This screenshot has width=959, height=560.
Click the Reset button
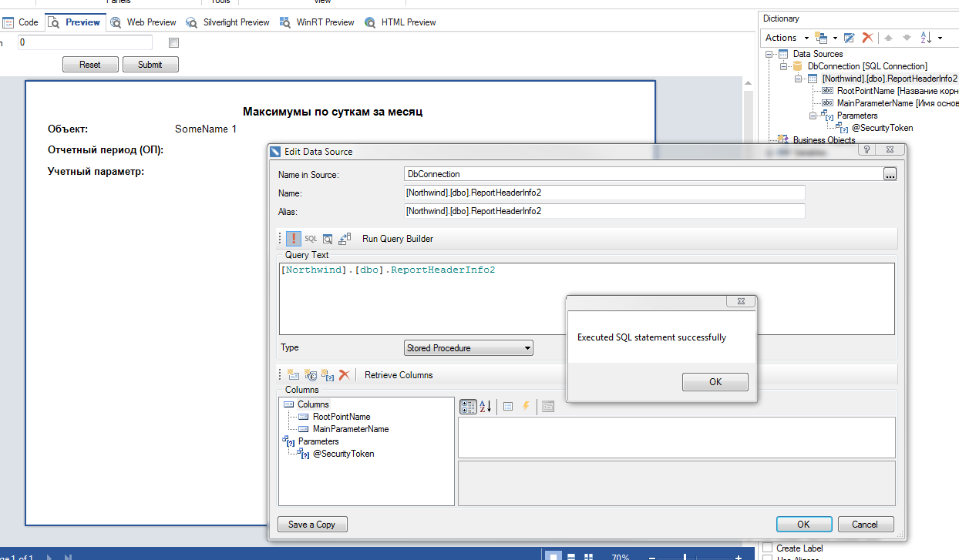[90, 65]
